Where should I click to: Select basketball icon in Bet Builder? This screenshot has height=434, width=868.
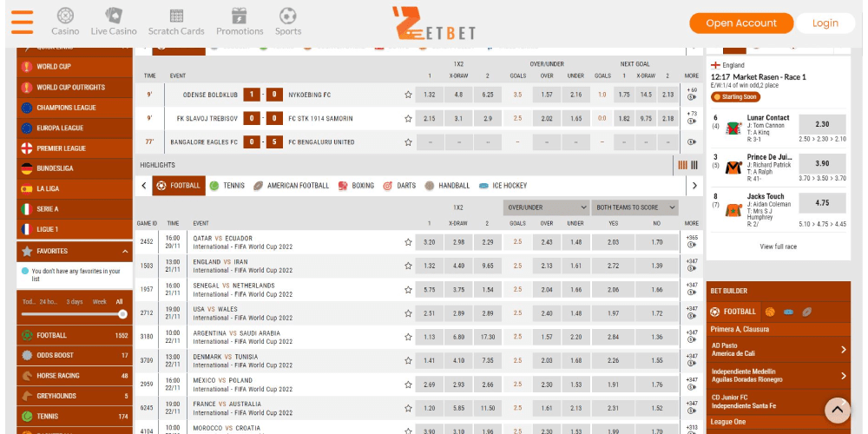click(770, 312)
